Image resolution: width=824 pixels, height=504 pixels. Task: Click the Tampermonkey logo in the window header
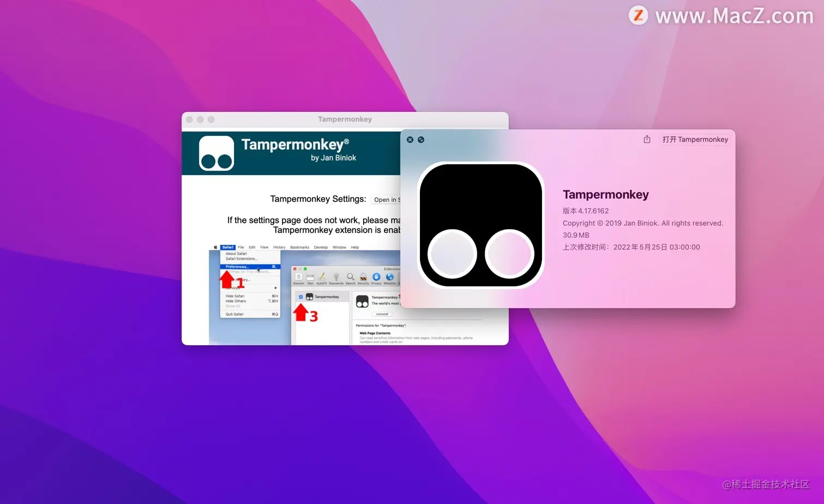(216, 153)
